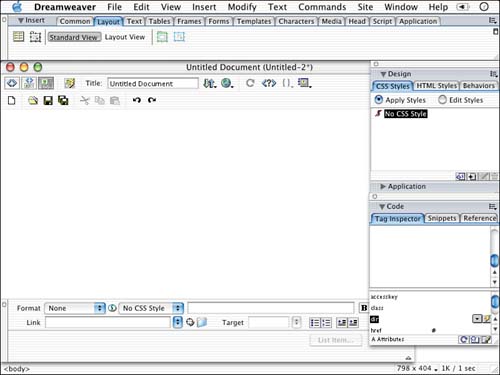Click the Paste clipboard icon
The width and height of the screenshot is (500, 375).
coord(115,100)
